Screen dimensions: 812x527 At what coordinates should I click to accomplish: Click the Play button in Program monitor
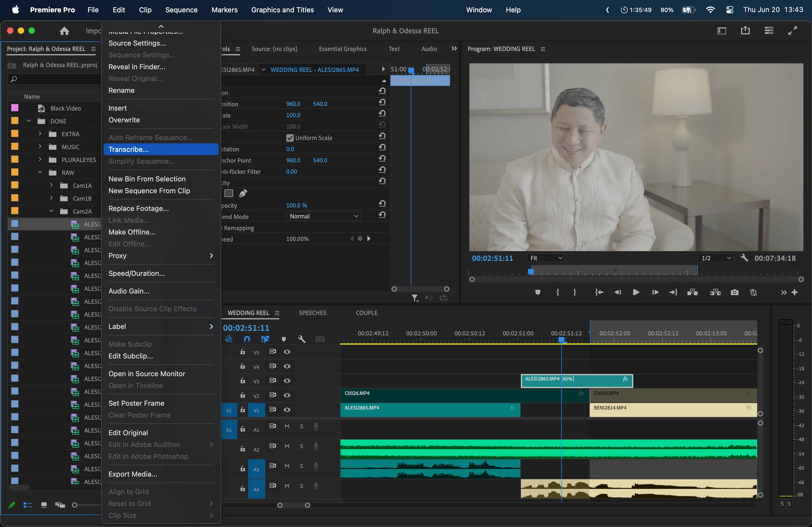[x=636, y=292]
